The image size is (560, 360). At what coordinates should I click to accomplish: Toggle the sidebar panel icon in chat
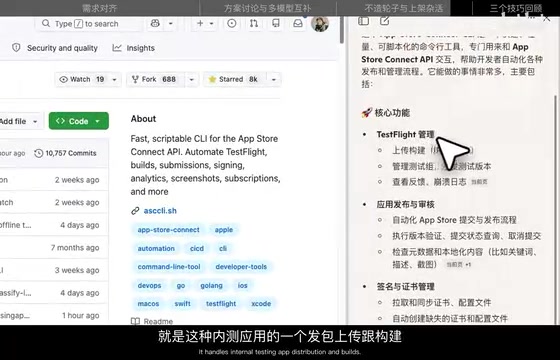click(x=364, y=21)
